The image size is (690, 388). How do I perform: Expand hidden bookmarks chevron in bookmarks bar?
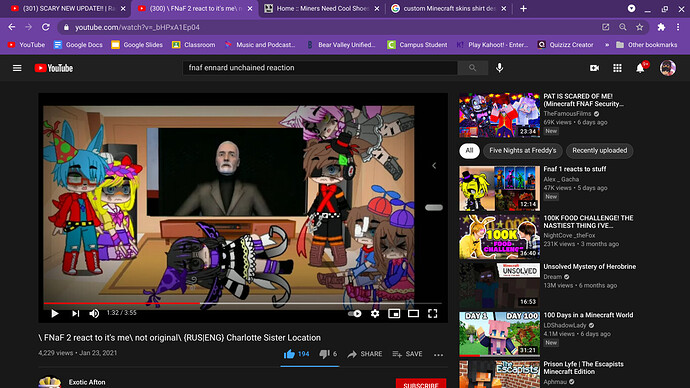tap(607, 45)
